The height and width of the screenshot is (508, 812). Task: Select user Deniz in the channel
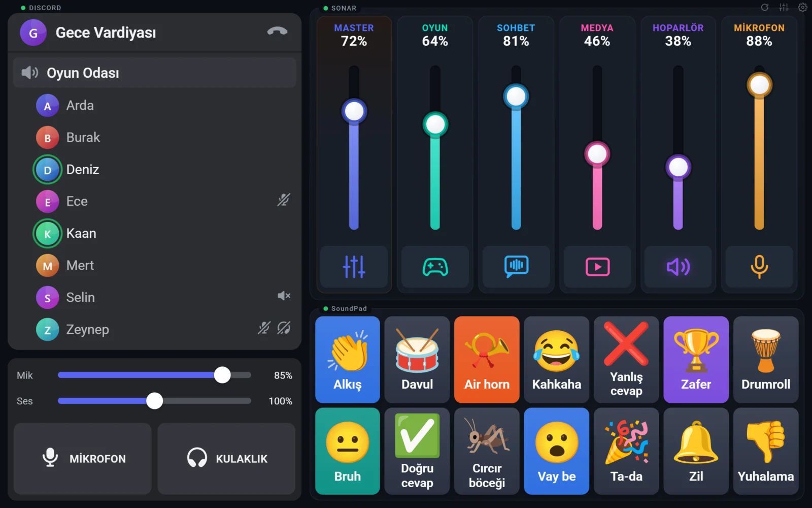point(155,169)
